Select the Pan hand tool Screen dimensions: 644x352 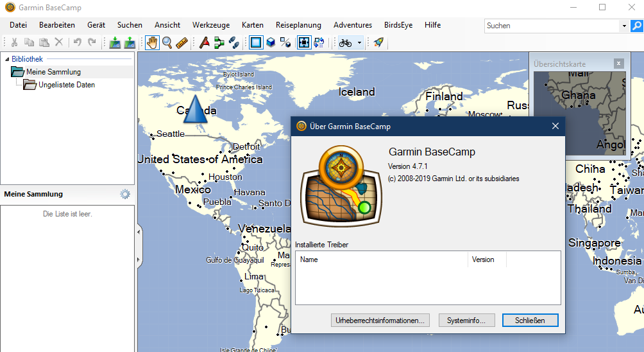tap(153, 42)
